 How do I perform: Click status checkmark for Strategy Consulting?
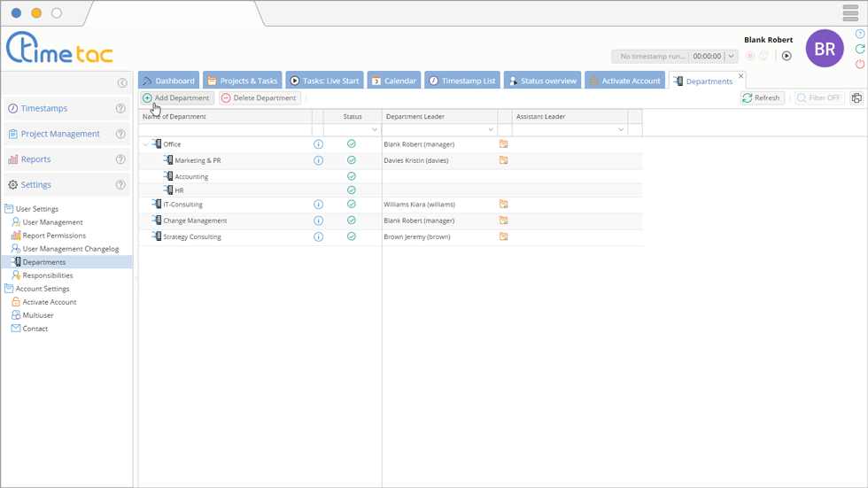pos(352,236)
